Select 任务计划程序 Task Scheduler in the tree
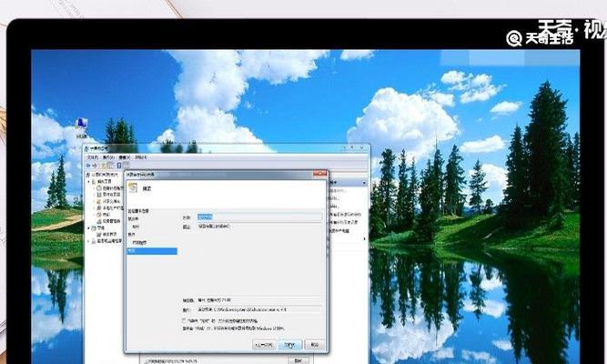 tap(110, 187)
